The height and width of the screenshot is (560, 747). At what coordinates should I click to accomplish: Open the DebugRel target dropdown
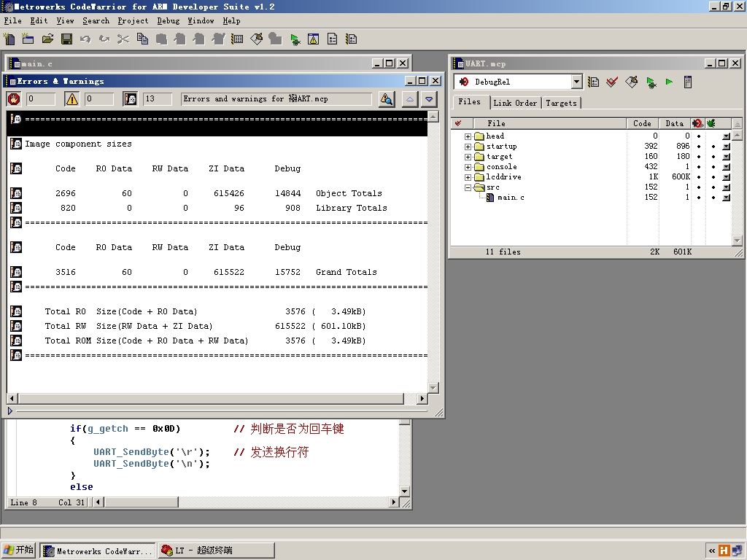[x=576, y=82]
